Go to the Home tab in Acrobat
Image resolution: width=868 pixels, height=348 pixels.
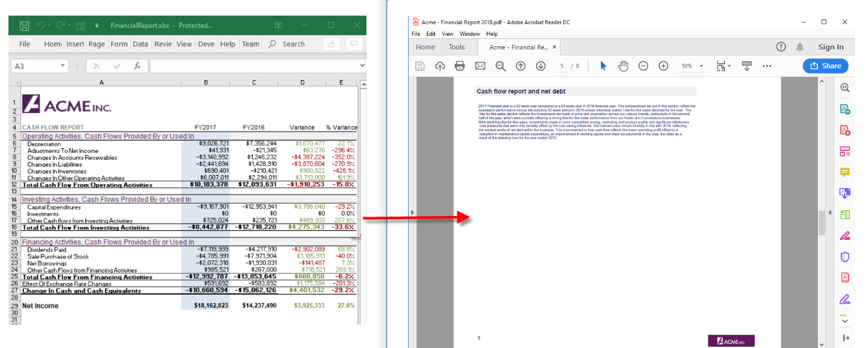point(426,47)
